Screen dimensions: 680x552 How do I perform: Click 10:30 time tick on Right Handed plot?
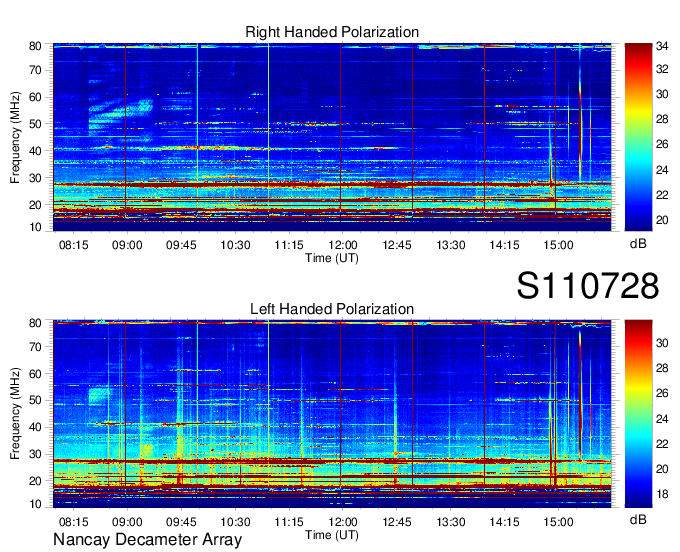coord(235,245)
